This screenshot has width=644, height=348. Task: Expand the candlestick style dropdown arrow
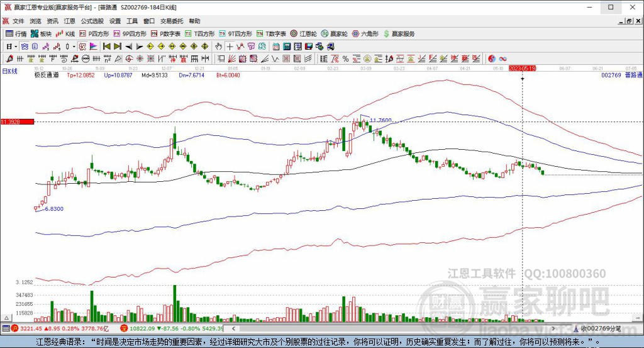74,47
